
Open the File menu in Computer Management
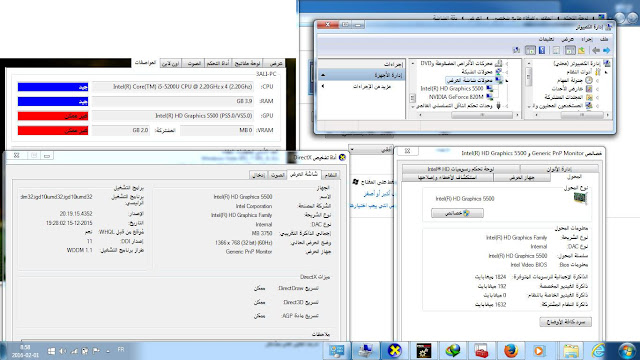tap(604, 39)
